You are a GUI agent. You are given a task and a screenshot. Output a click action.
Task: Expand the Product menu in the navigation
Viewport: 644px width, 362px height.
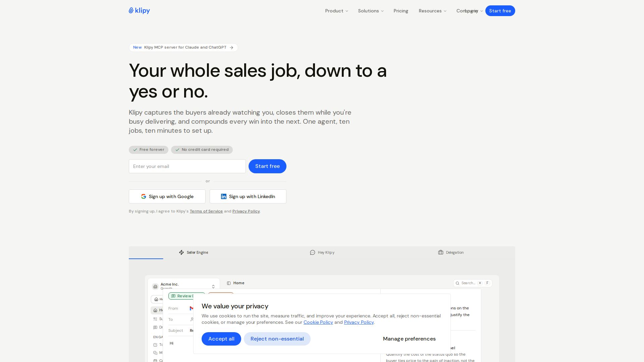336,11
